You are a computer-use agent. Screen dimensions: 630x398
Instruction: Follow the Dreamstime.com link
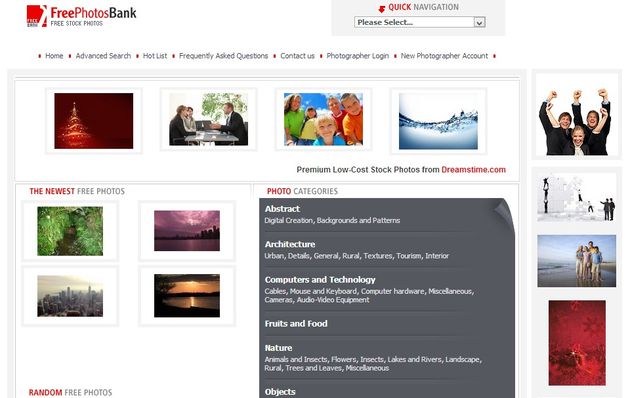[473, 169]
